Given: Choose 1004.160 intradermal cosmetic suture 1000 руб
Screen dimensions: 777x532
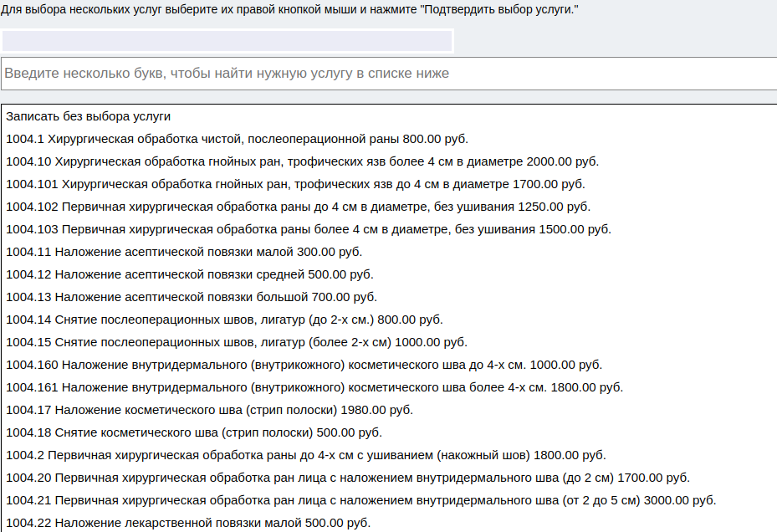Looking at the screenshot, I should [304, 365].
